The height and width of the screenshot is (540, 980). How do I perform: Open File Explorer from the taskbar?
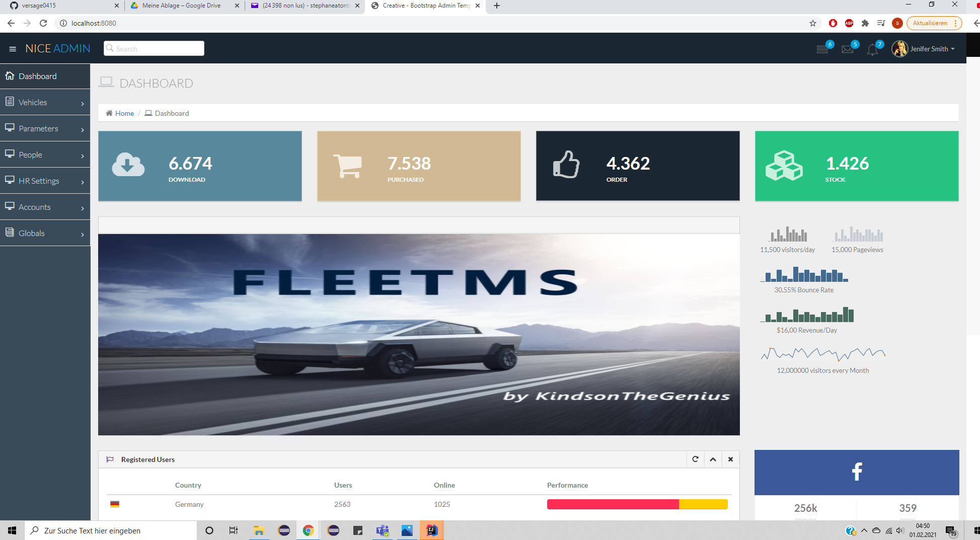coord(259,530)
